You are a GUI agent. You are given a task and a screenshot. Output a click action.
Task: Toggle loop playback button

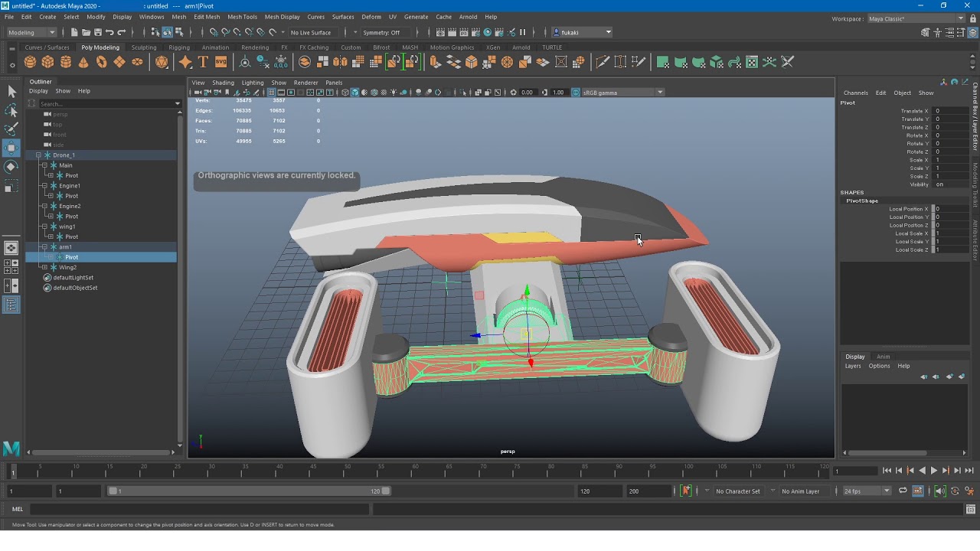(903, 491)
